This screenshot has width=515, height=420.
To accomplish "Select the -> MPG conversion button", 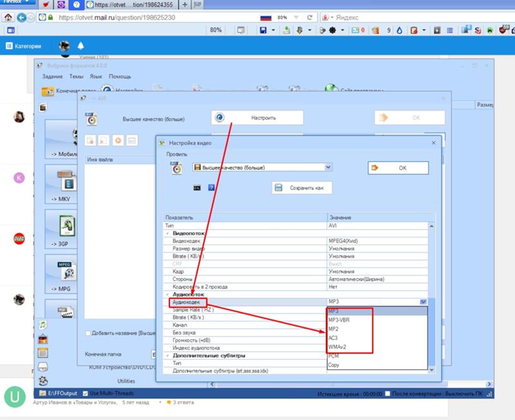I will tap(61, 274).
